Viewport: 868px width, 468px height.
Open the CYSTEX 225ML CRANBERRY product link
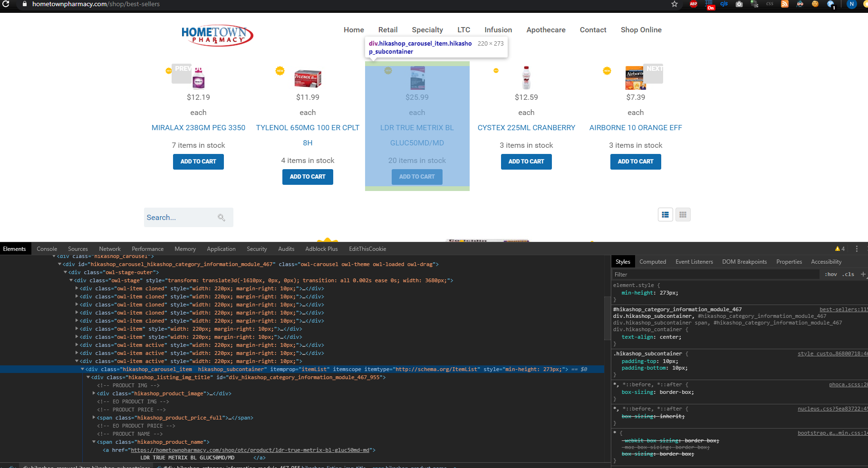tap(526, 128)
